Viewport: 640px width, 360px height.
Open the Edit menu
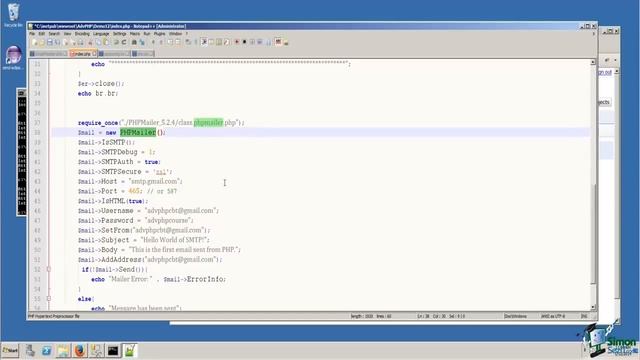click(x=42, y=34)
